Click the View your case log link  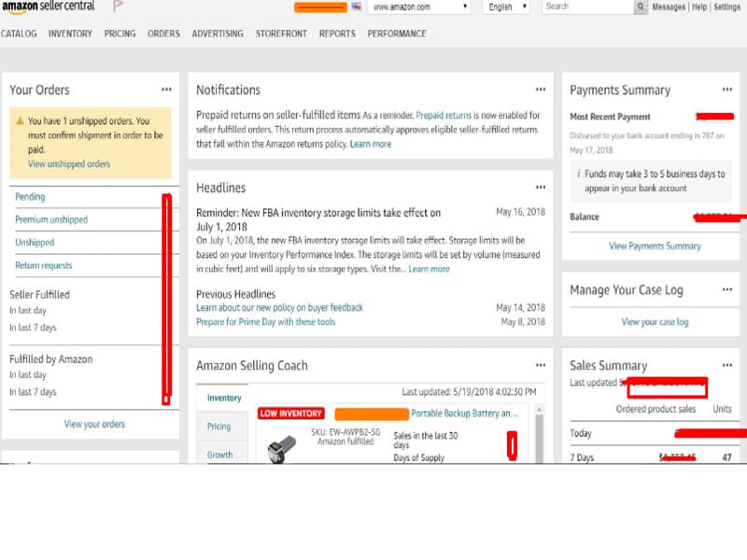point(655,322)
